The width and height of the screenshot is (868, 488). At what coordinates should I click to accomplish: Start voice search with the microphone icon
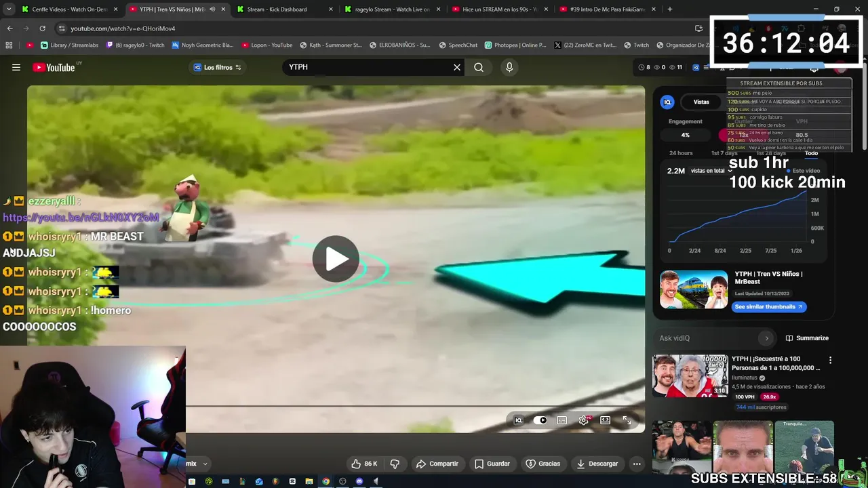point(509,67)
